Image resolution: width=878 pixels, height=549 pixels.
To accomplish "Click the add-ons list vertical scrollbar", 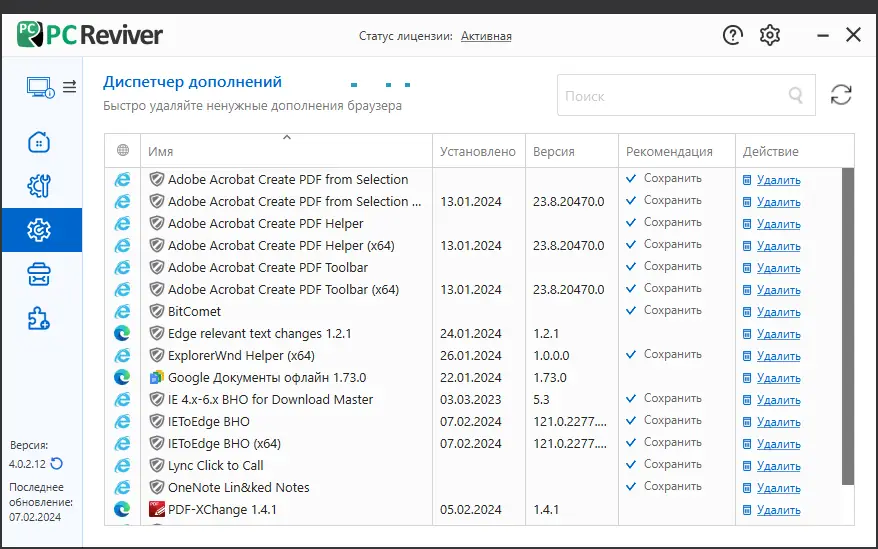I will tap(849, 320).
